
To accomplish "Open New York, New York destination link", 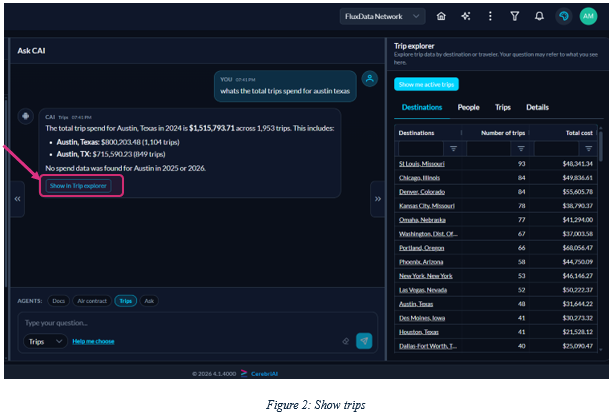I will [x=426, y=276].
